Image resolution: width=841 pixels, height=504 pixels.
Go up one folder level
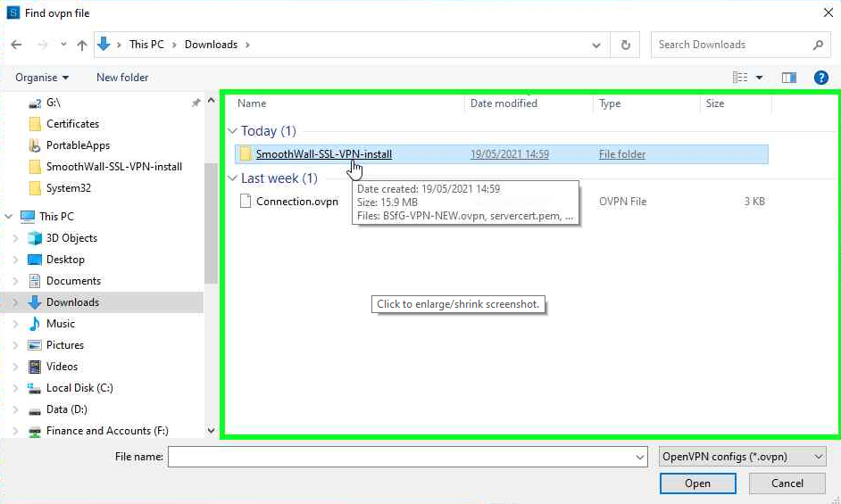point(81,45)
